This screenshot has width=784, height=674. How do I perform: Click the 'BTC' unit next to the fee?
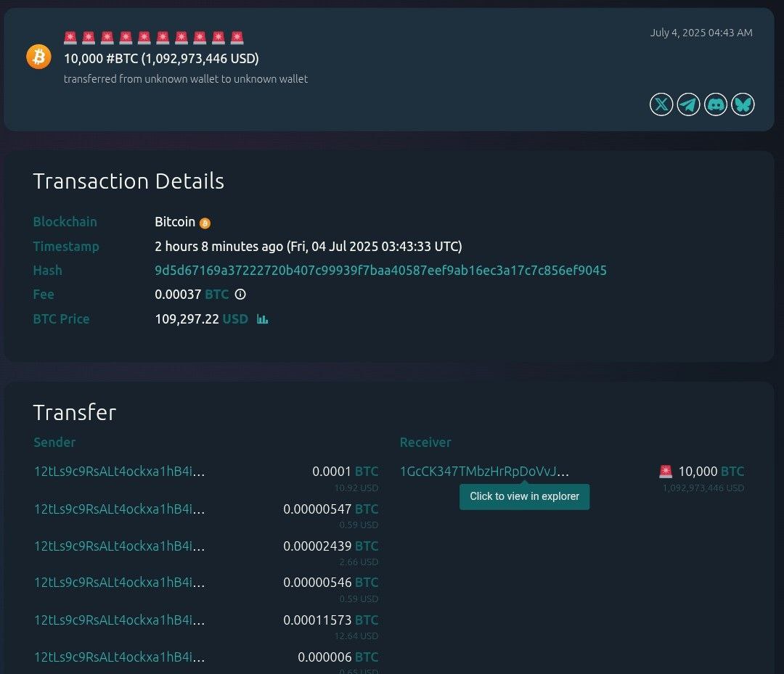(217, 295)
